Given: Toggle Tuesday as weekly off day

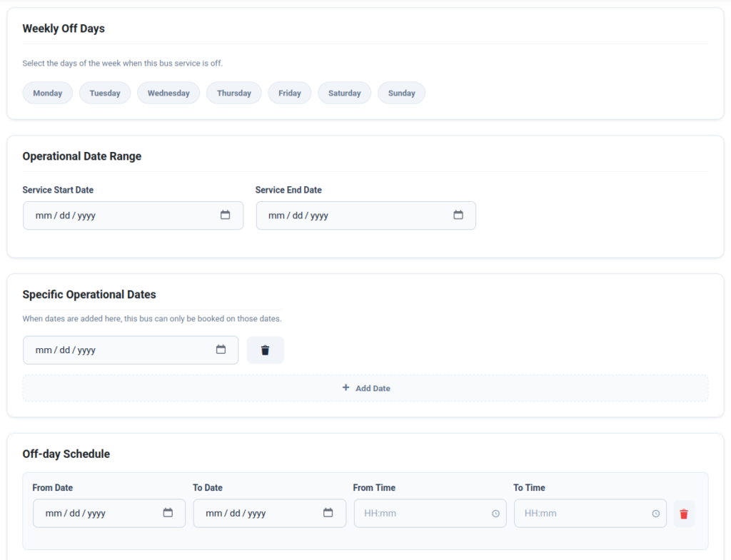Looking at the screenshot, I should (105, 93).
